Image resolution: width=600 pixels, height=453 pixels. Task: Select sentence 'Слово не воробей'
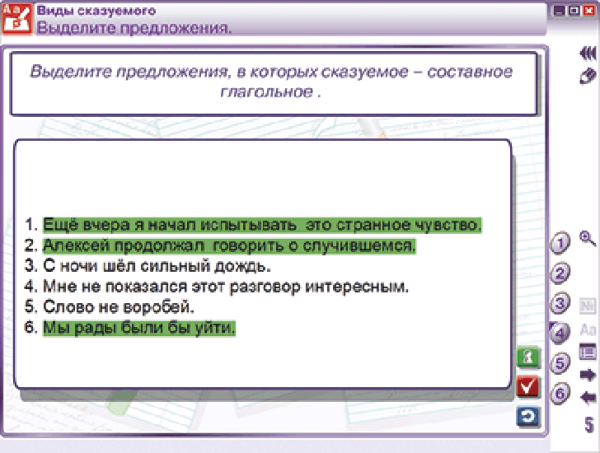click(x=119, y=307)
